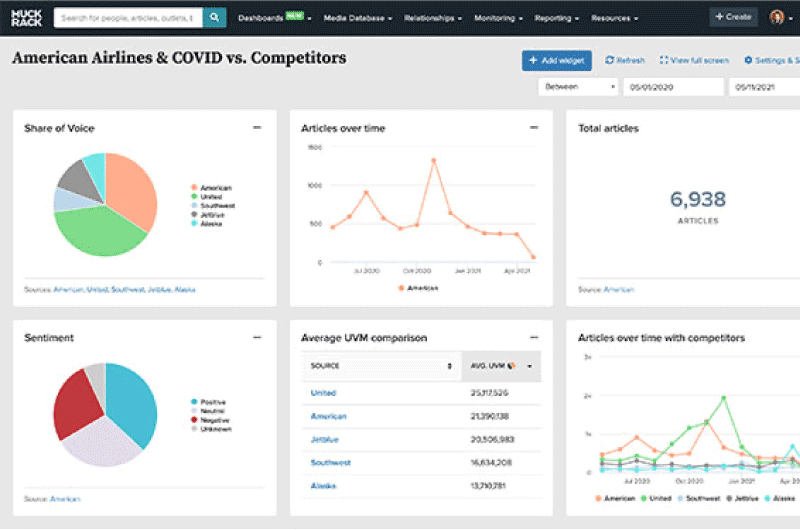
Task: Collapse the Share of Voice widget
Action: pos(257,128)
